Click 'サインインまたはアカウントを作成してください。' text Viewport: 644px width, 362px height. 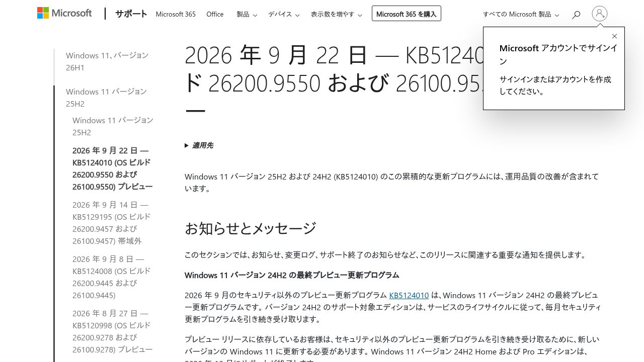(x=555, y=85)
